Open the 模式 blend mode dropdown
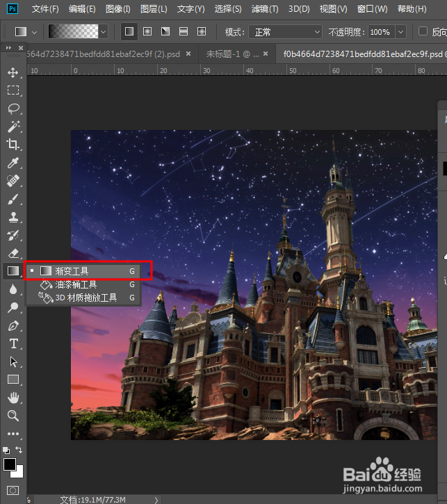The width and height of the screenshot is (447, 504). pyautogui.click(x=285, y=32)
